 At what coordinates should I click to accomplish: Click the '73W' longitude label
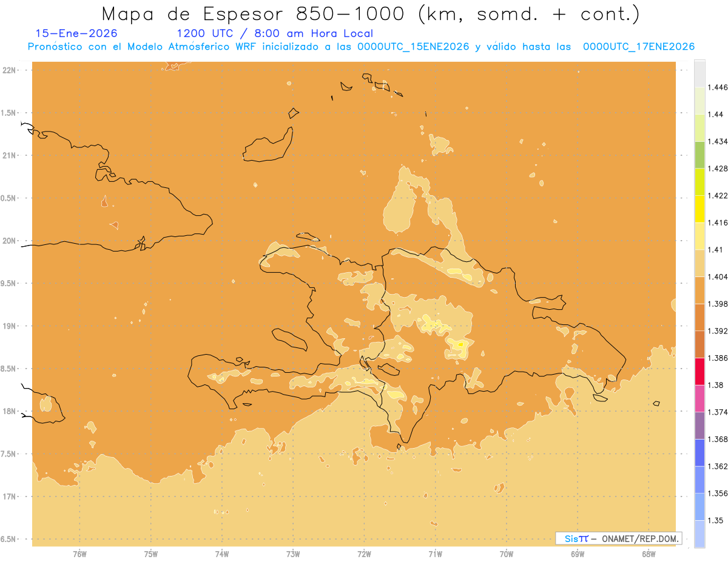tap(293, 554)
